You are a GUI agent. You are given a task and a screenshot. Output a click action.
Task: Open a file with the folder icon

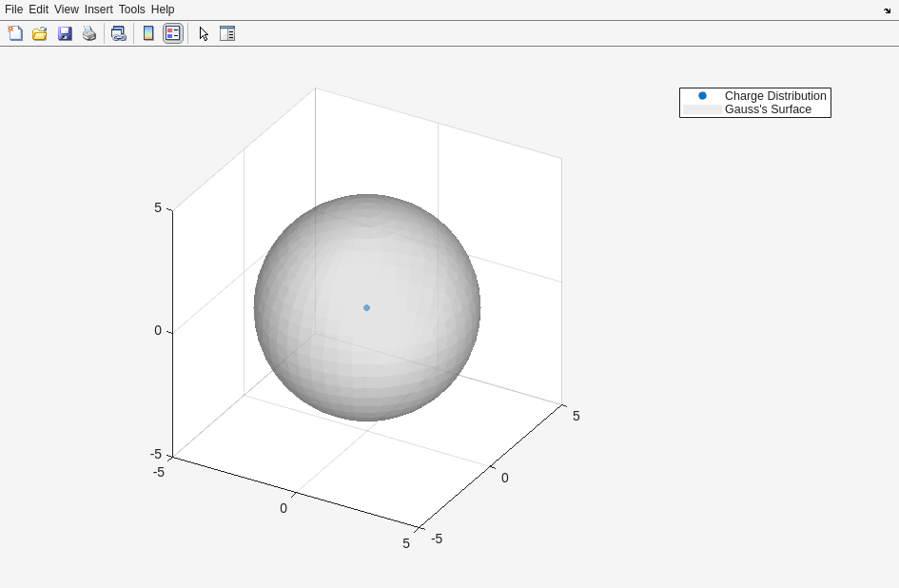coord(40,33)
